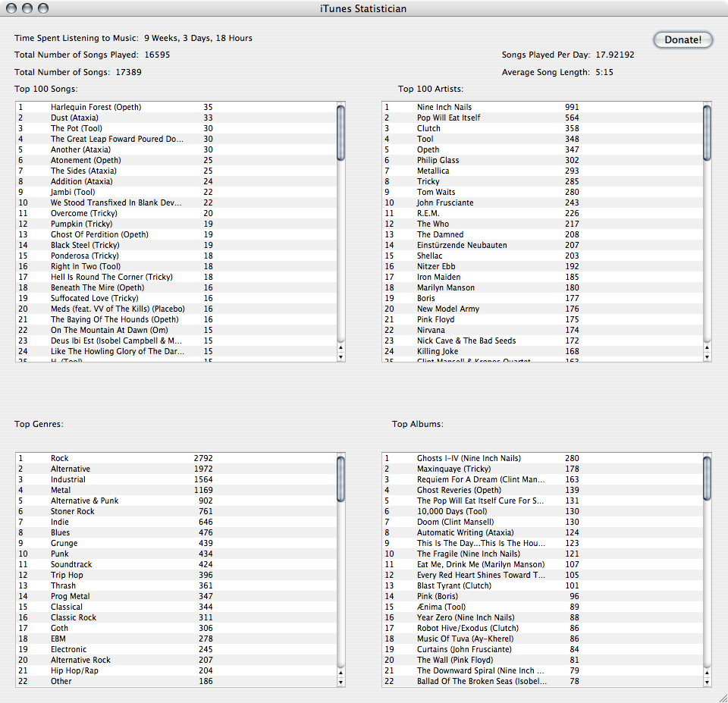The image size is (728, 703).
Task: Click the Top 100 Songs scrollbar thumb
Action: pyautogui.click(x=340, y=133)
